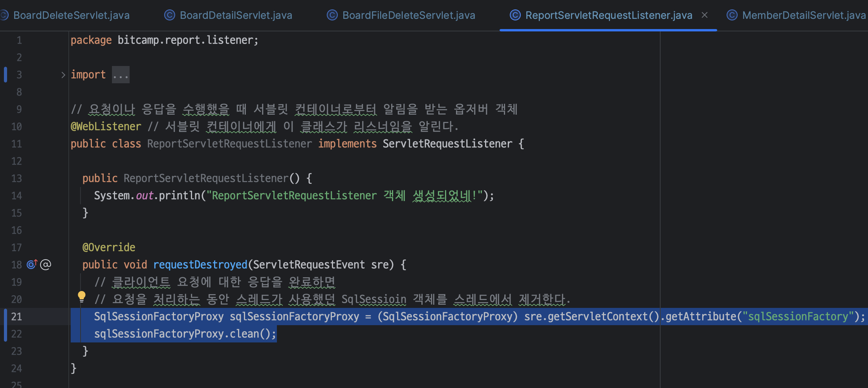Image resolution: width=868 pixels, height=388 pixels.
Task: Click the "sqlSessionFactory" string literal
Action: tap(798, 317)
